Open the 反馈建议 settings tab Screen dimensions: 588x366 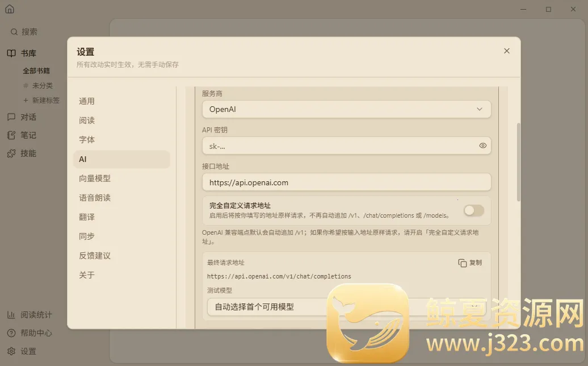(x=121, y=256)
